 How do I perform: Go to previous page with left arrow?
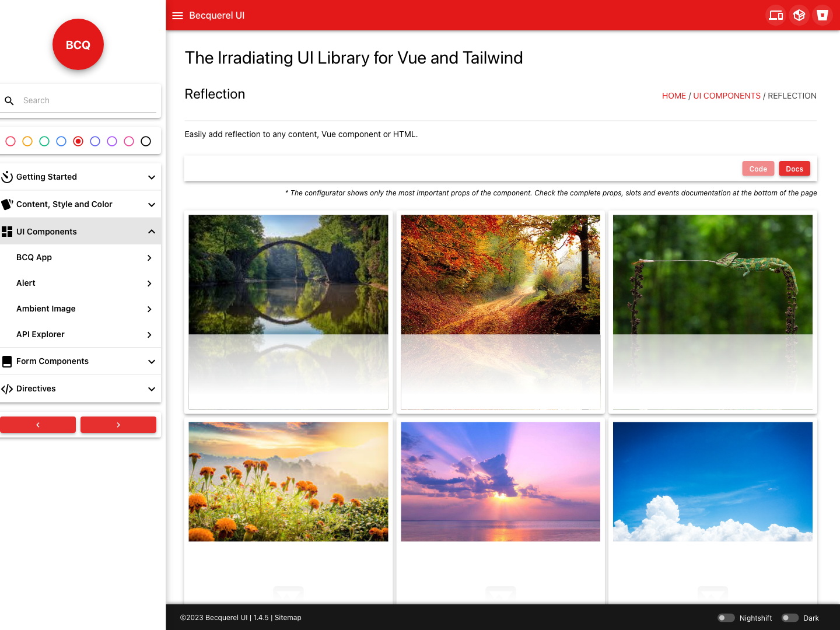38,425
